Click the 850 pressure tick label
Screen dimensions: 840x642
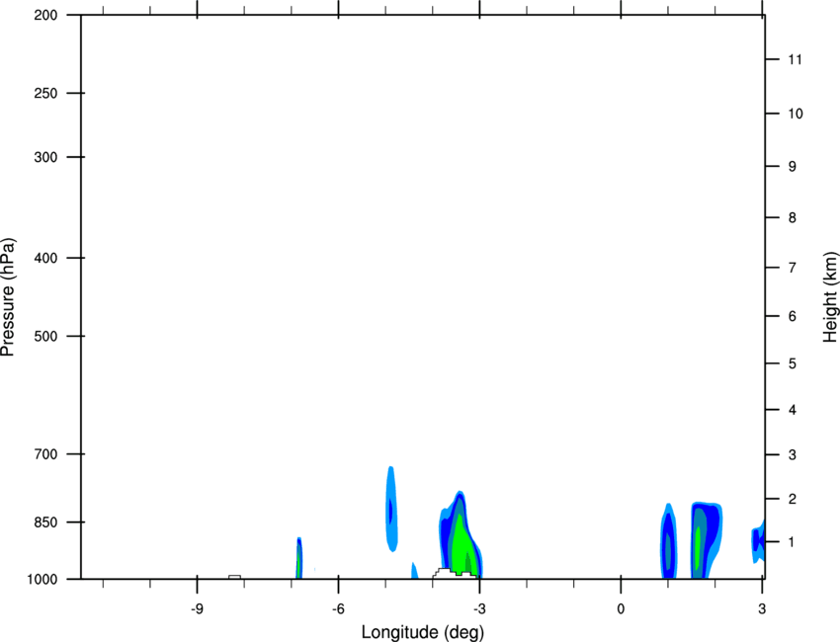point(44,522)
